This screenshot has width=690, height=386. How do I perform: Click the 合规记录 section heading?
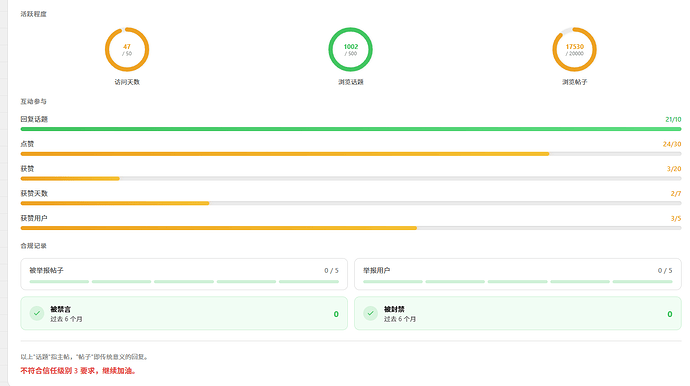33,246
